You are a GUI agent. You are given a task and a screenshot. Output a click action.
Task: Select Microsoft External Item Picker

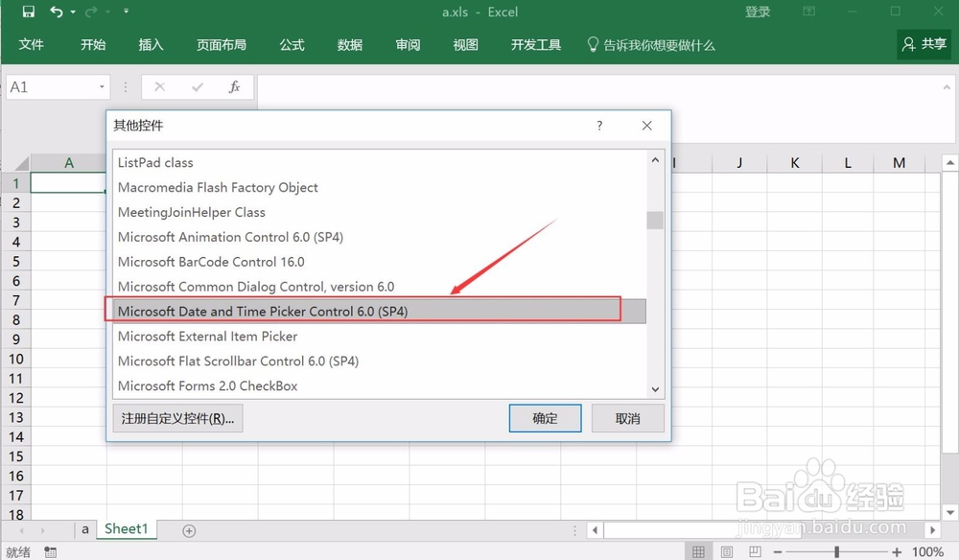[x=379, y=337]
